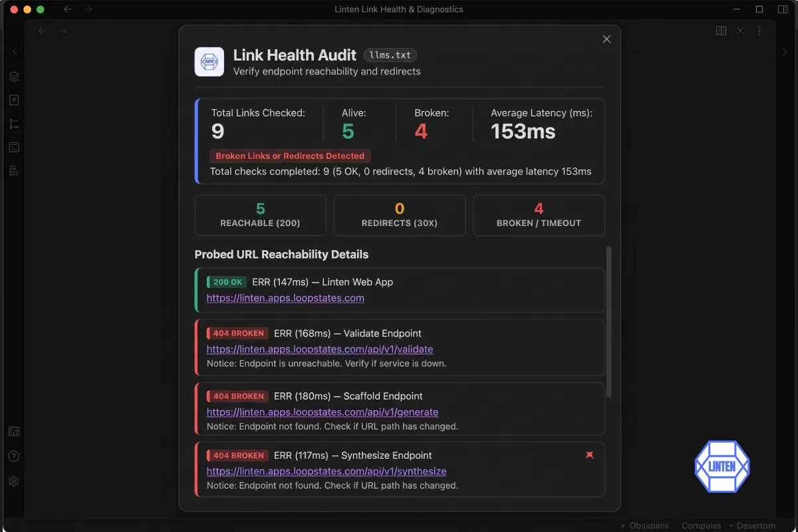Go forward using title bar arrow
Screen dimensions: 798x532
88,9
